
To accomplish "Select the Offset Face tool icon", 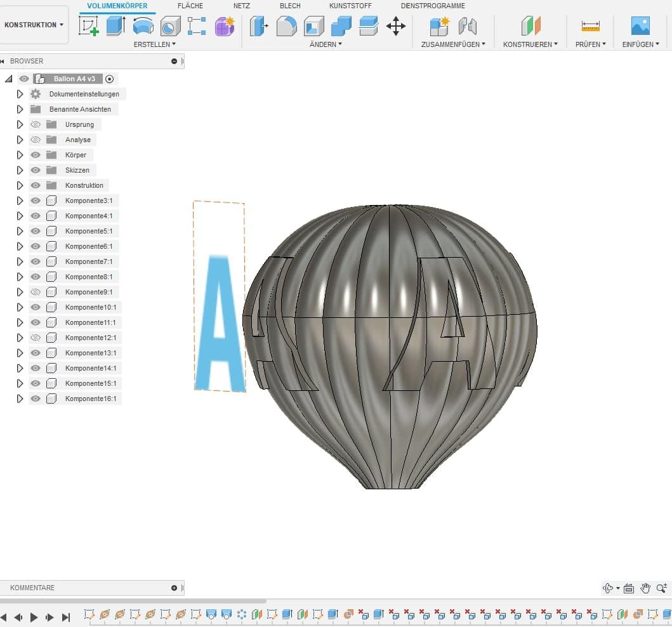I will point(369,26).
